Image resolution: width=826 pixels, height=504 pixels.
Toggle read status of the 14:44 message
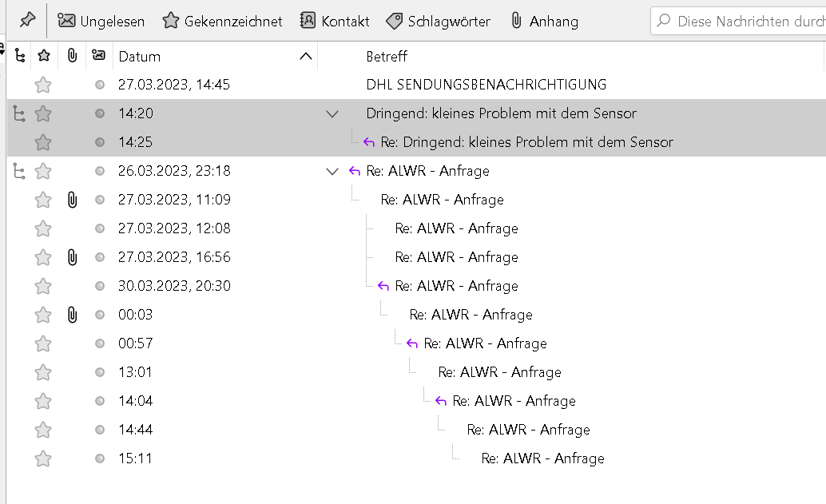pos(100,430)
